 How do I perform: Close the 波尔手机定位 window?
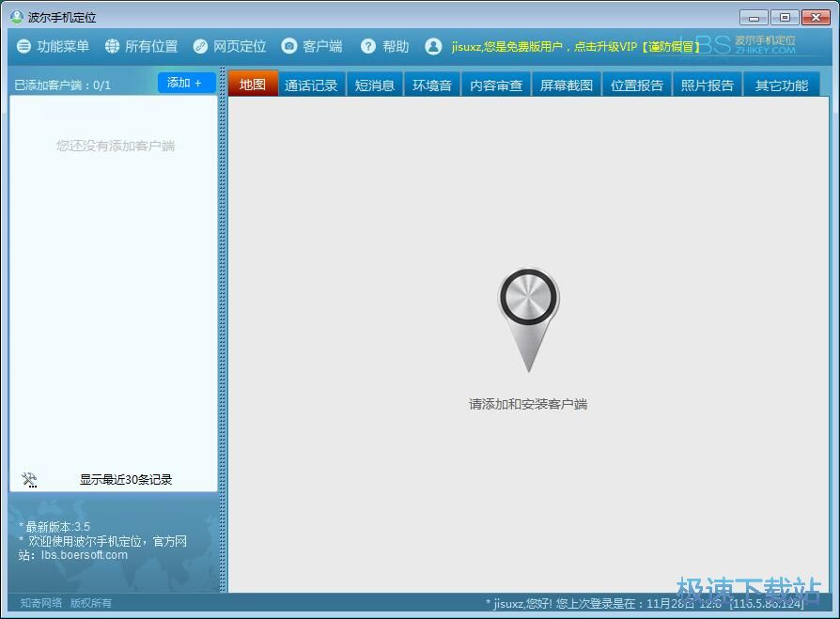point(816,18)
